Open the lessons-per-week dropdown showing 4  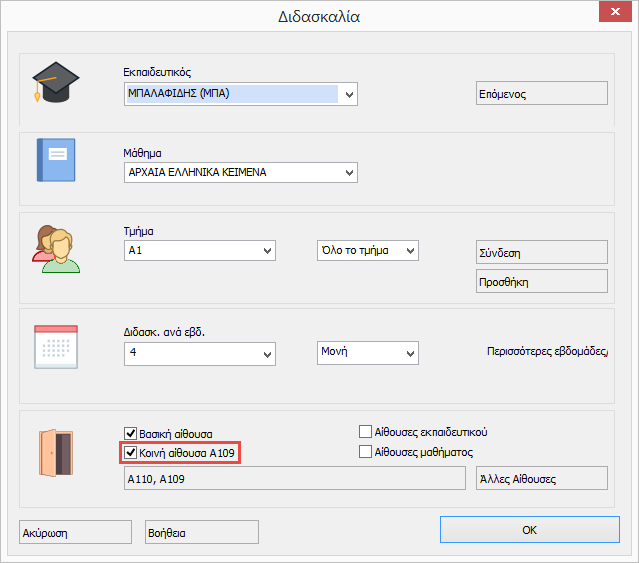pyautogui.click(x=266, y=354)
